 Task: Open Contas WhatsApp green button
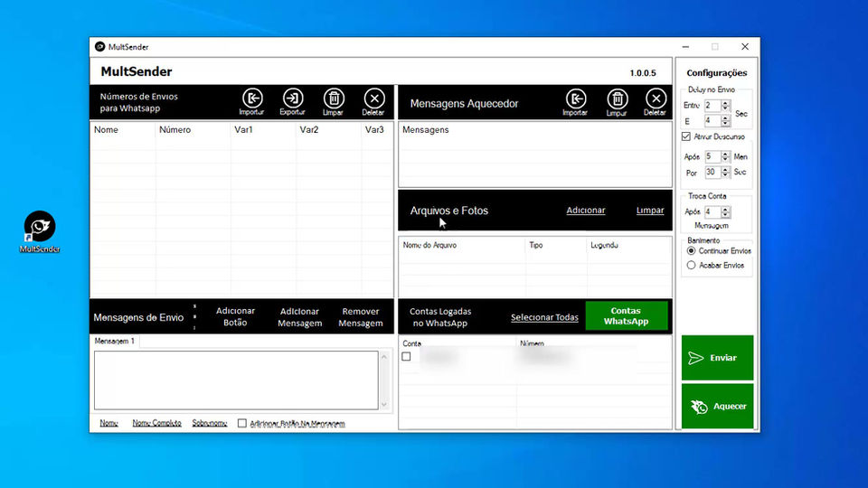626,316
